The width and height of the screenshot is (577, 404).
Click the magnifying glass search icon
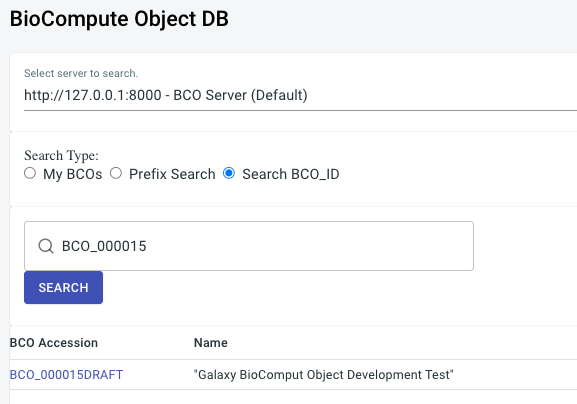click(x=46, y=246)
